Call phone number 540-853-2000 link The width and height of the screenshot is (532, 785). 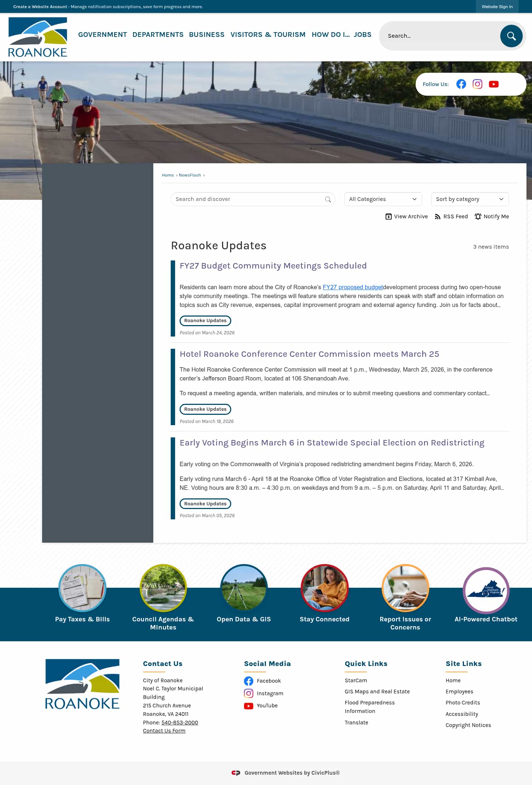click(180, 723)
